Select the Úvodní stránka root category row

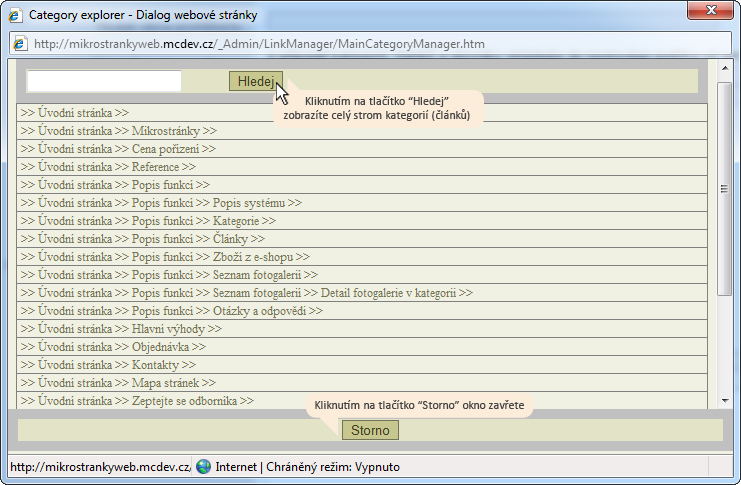(x=362, y=113)
